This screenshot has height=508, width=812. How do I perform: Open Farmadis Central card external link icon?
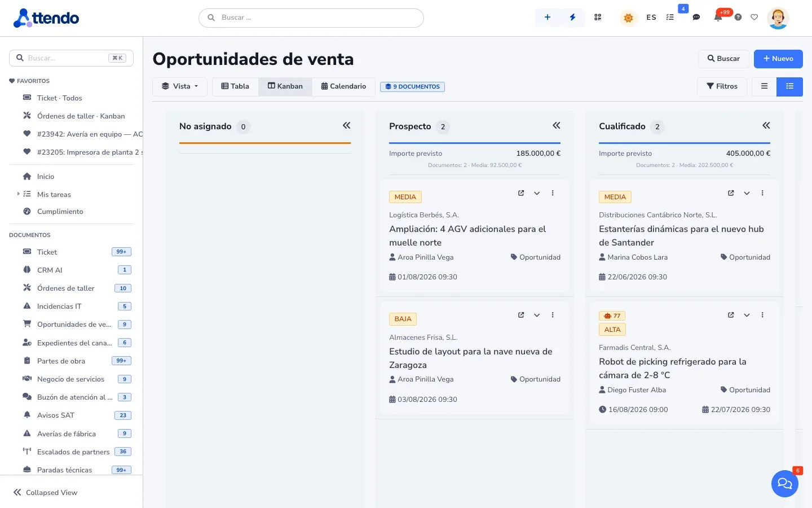731,315
